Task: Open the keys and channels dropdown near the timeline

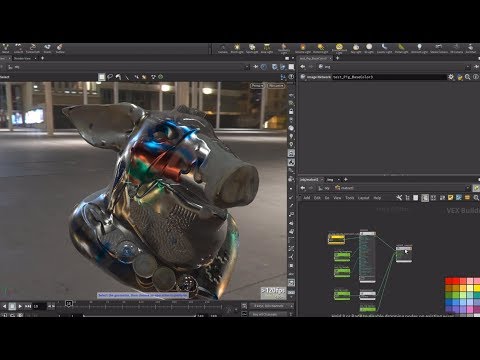Action: pos(271,306)
